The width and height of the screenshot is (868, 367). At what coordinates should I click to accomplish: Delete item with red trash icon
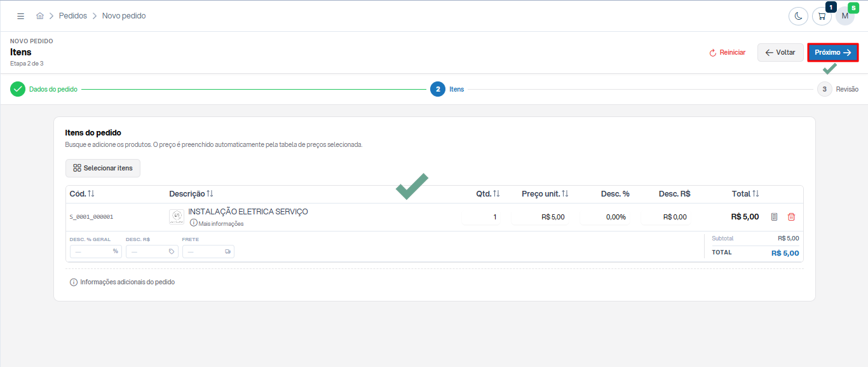791,217
